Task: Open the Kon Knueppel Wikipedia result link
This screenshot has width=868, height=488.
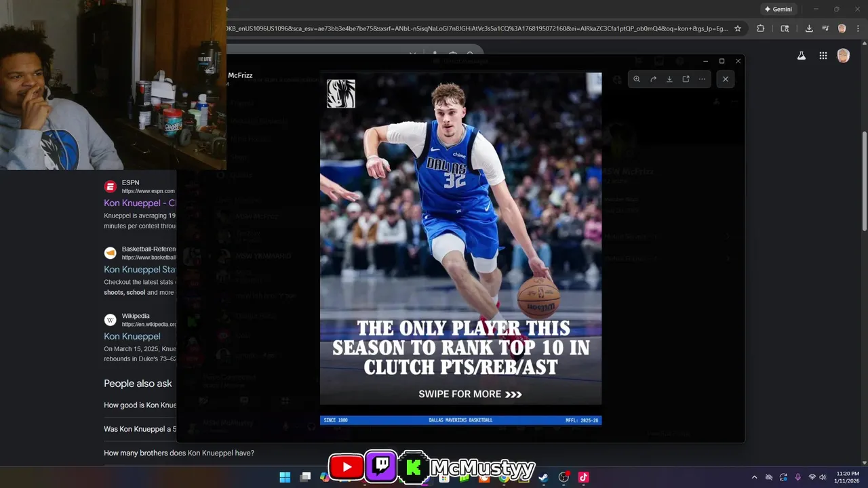Action: (x=132, y=336)
